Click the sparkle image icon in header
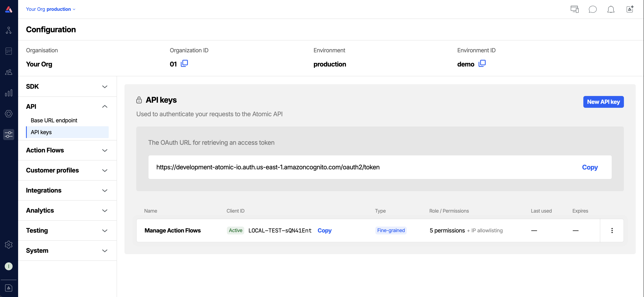 (x=630, y=9)
